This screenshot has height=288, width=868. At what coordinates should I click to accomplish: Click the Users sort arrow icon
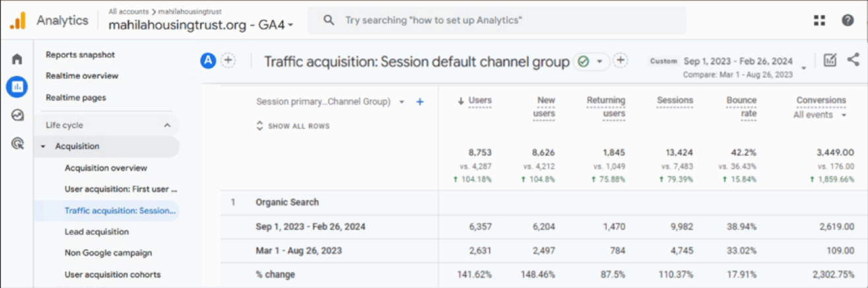(x=460, y=101)
